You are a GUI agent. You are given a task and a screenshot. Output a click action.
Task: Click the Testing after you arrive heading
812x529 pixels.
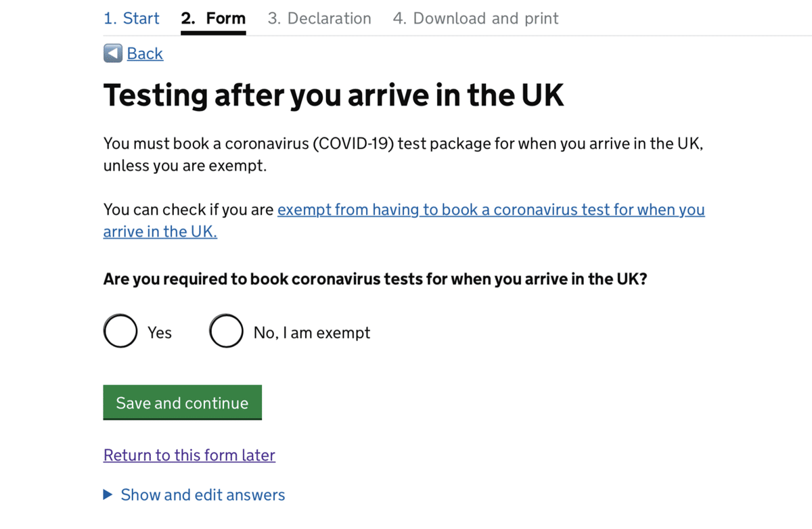[x=334, y=96]
